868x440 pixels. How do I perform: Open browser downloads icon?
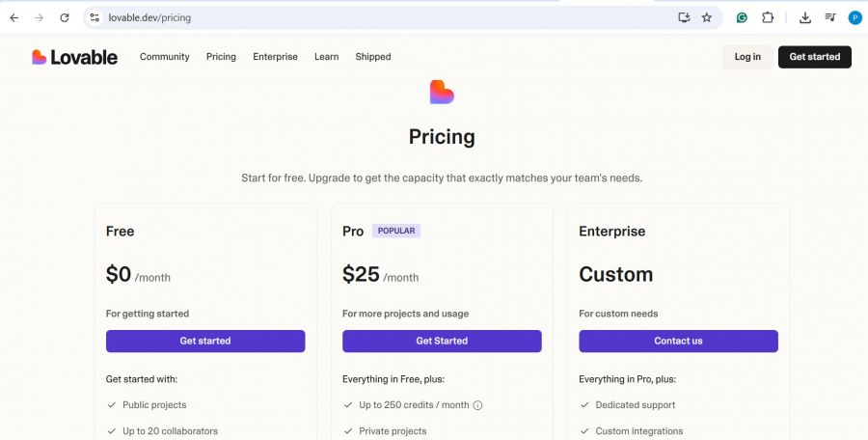pos(805,17)
